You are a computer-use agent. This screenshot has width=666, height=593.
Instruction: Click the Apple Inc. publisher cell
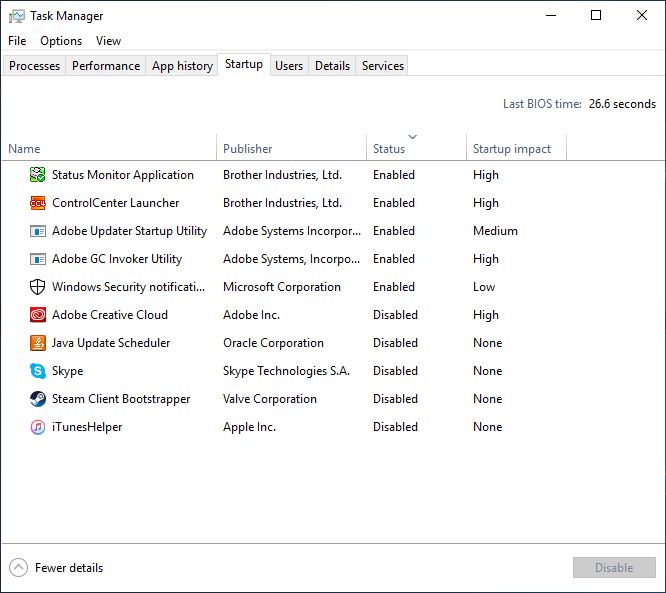tap(250, 427)
